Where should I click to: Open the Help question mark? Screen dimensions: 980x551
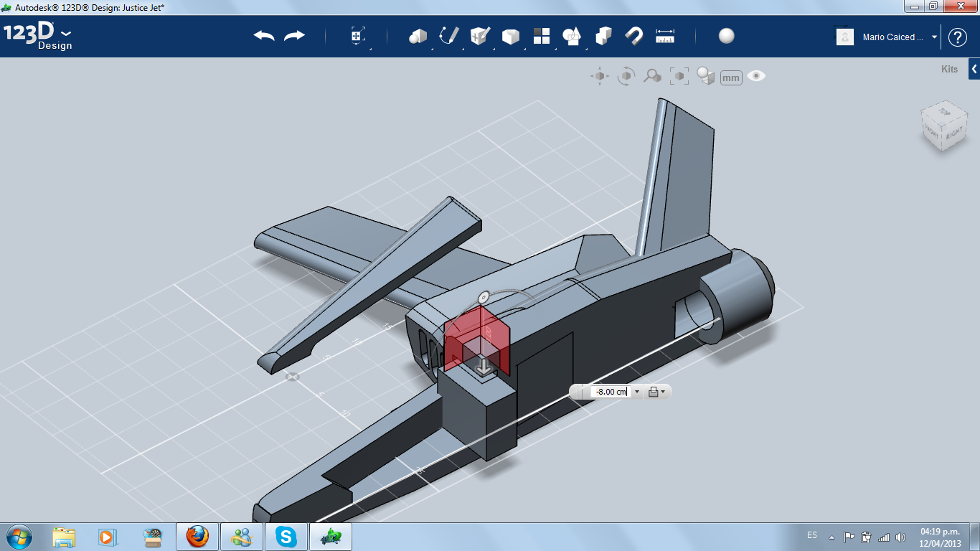click(958, 37)
